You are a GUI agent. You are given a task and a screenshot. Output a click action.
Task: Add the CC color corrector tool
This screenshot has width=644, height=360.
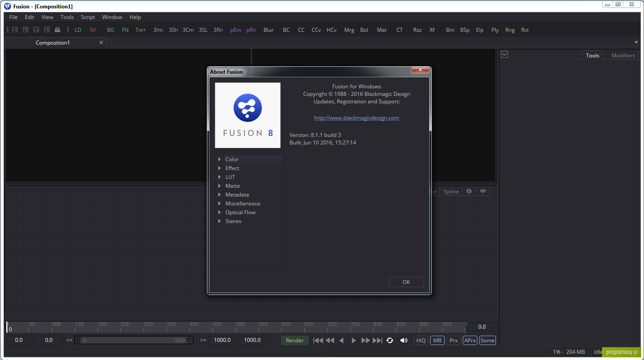pyautogui.click(x=301, y=30)
